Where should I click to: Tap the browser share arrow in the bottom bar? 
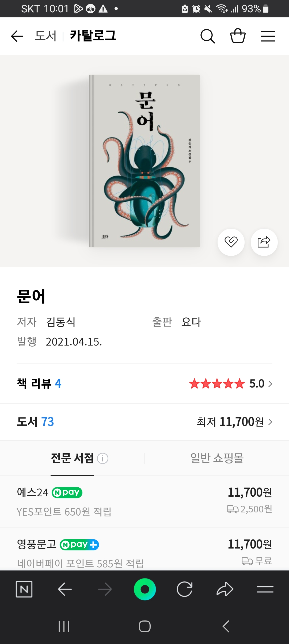(x=225, y=589)
